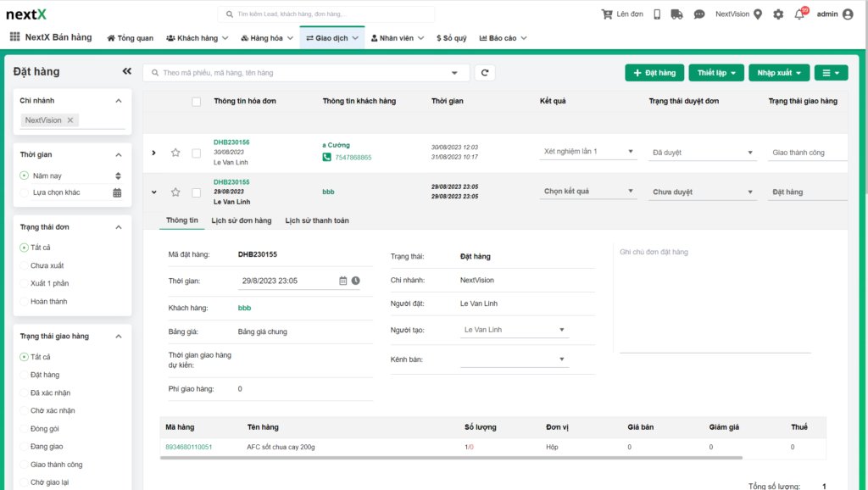Open the chat messages icon

coord(699,14)
